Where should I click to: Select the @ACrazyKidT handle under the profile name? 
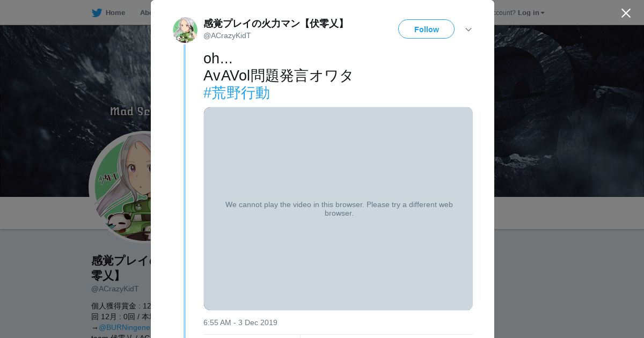pos(115,289)
